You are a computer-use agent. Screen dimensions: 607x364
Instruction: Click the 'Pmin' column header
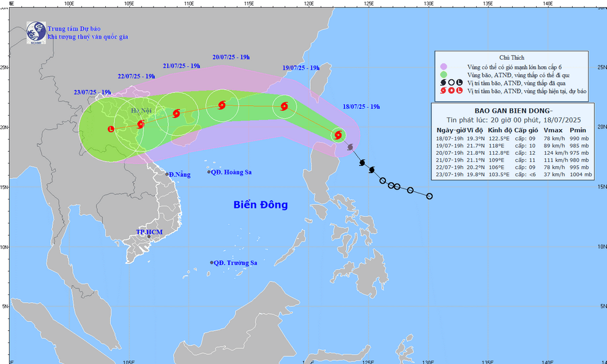point(578,130)
